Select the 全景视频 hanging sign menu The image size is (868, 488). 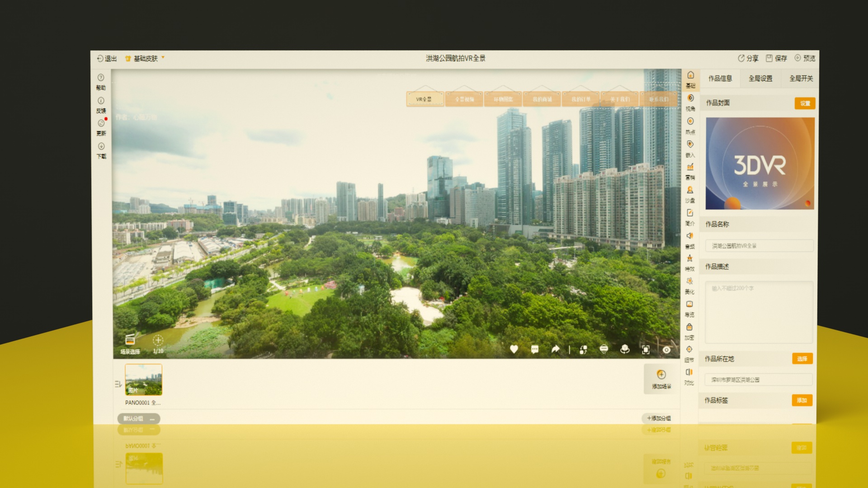(464, 99)
